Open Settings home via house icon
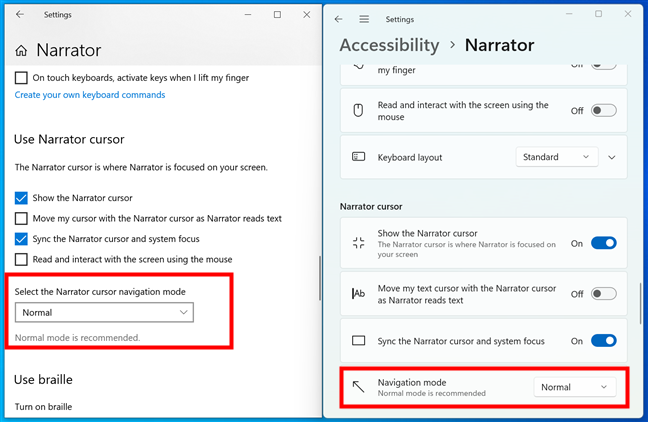Screen dimensions: 648x422 point(21,51)
